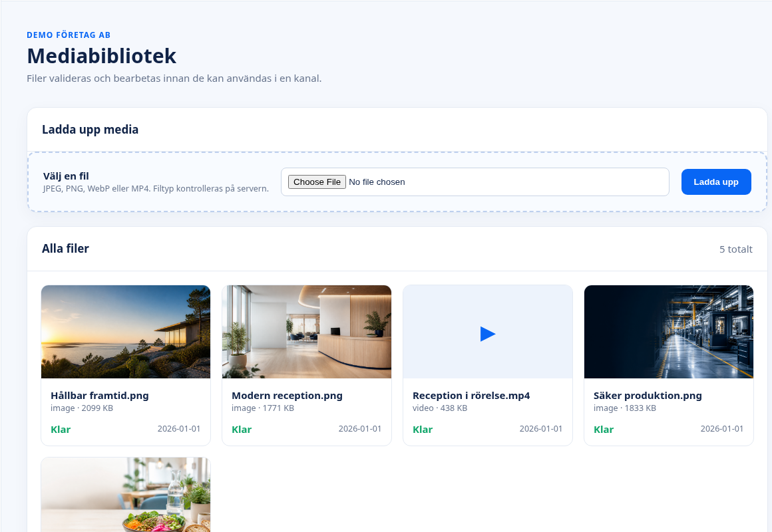The height and width of the screenshot is (532, 772).
Task: Click the 'Alla filer' section heading
Action: [x=65, y=249]
